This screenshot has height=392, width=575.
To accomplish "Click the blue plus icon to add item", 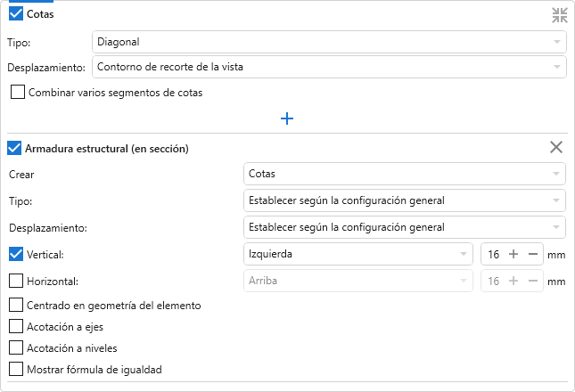I will point(287,118).
